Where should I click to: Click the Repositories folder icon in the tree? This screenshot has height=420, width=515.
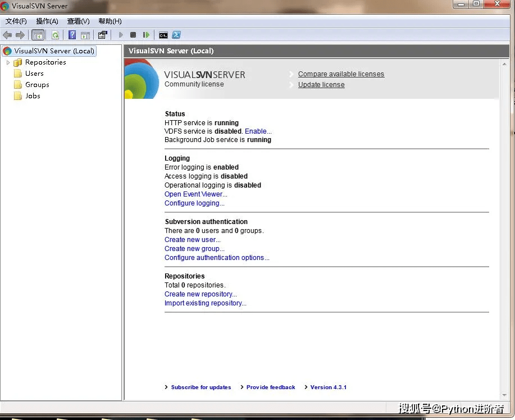18,62
